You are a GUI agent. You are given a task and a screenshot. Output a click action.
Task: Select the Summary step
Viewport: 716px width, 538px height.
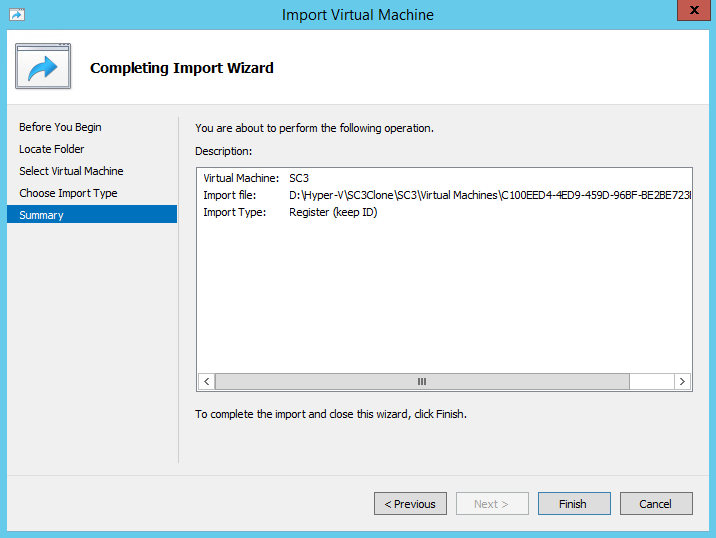[x=92, y=214]
